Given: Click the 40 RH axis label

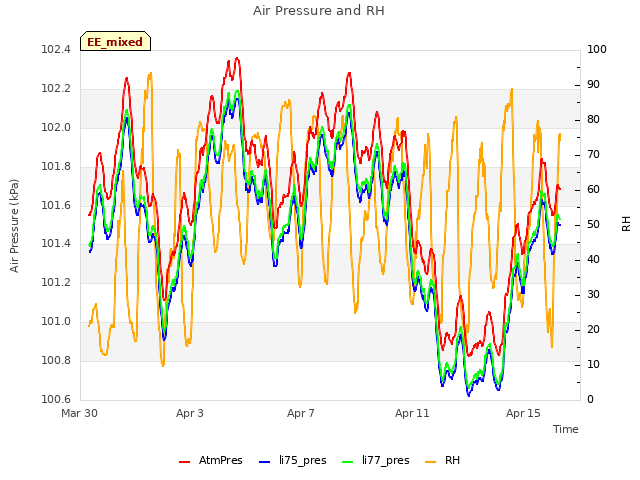Looking at the screenshot, I should click(x=593, y=260).
